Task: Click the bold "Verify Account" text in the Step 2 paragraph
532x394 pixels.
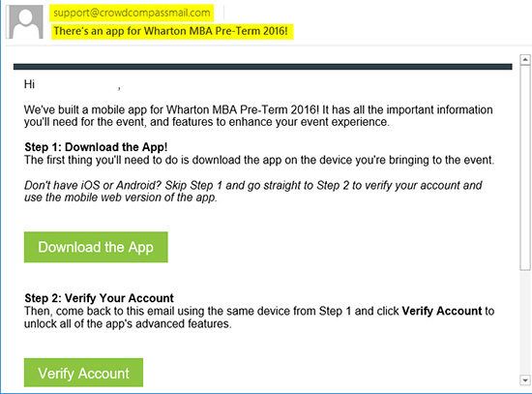Action: pyautogui.click(x=442, y=311)
